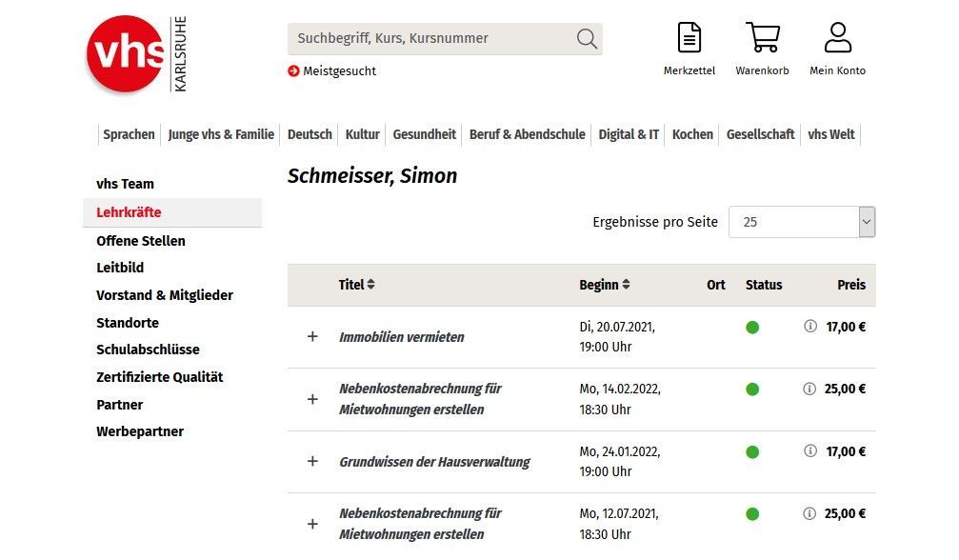Open the Immobilien vermieten course link
Image resolution: width=959 pixels, height=560 pixels.
tap(402, 337)
